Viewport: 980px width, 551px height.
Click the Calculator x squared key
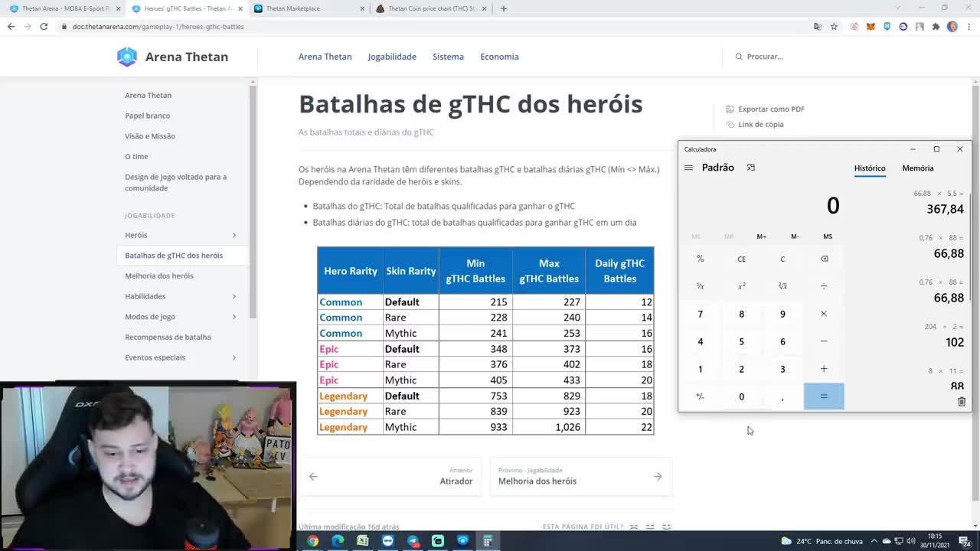pyautogui.click(x=741, y=286)
